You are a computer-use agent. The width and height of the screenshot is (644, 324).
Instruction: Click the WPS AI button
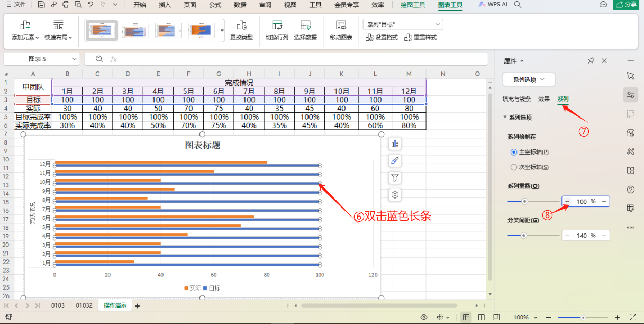(492, 5)
